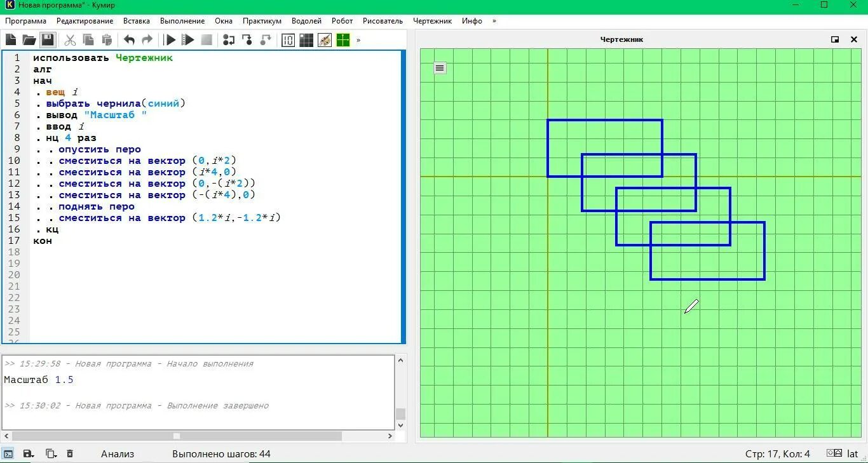Open console copy options dropdown
This screenshot has width=868, height=463.
tap(51, 454)
